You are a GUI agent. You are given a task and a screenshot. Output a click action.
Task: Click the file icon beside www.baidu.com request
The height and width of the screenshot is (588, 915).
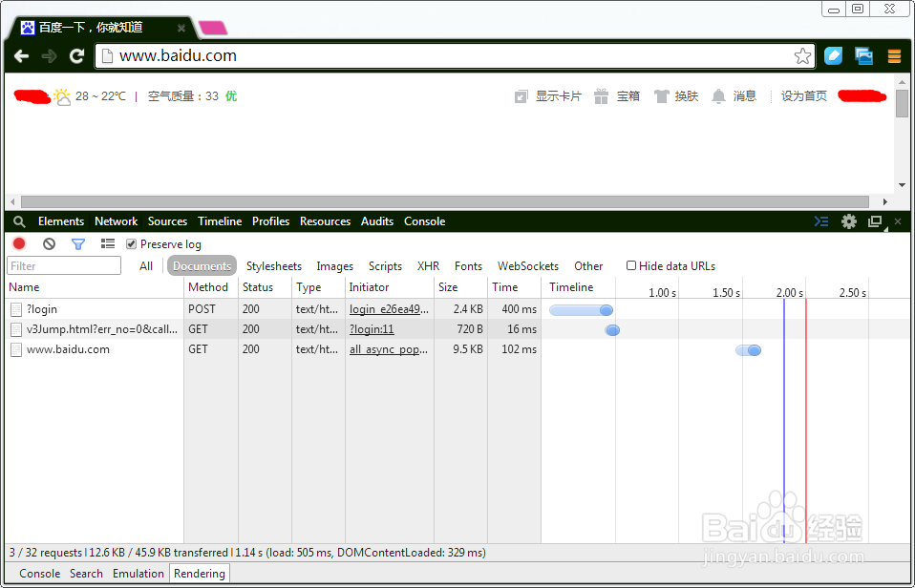16,349
